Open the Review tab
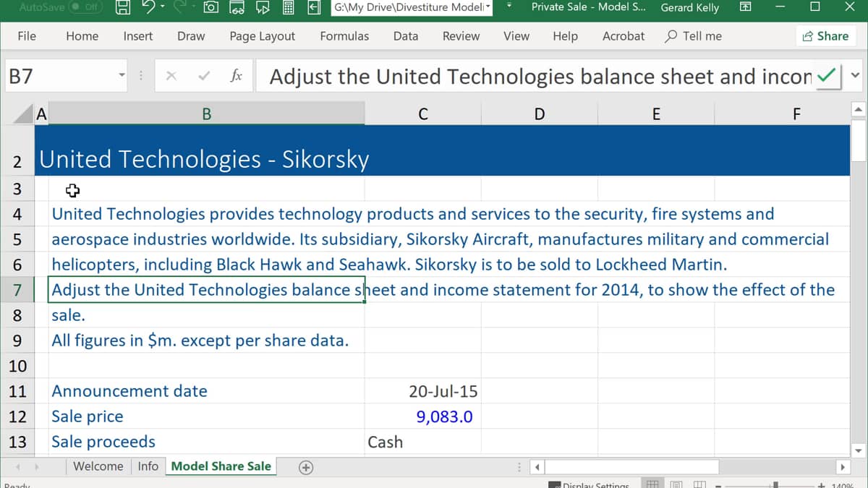868x488 pixels. point(461,36)
